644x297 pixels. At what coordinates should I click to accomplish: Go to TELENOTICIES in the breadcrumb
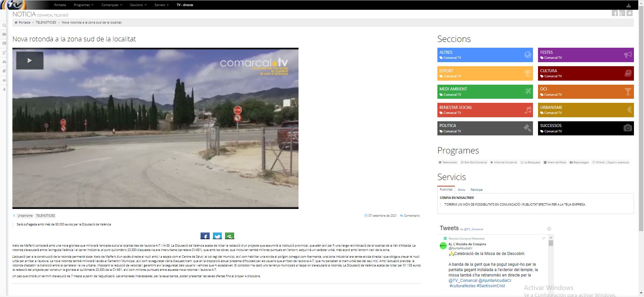click(46, 23)
